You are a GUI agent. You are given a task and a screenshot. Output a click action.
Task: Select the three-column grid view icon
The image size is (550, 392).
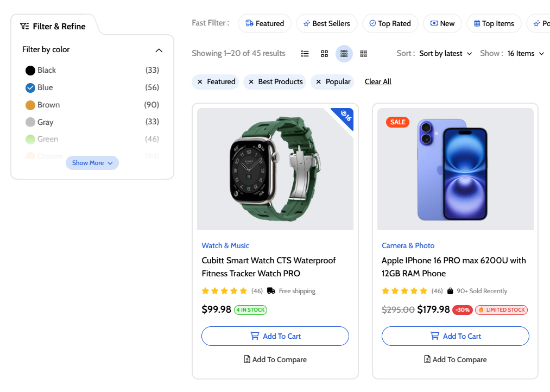coord(344,54)
